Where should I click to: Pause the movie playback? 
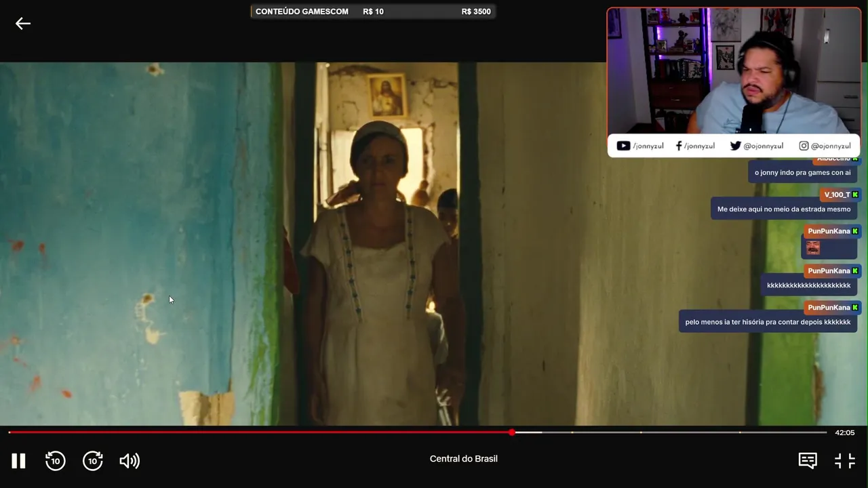[18, 461]
